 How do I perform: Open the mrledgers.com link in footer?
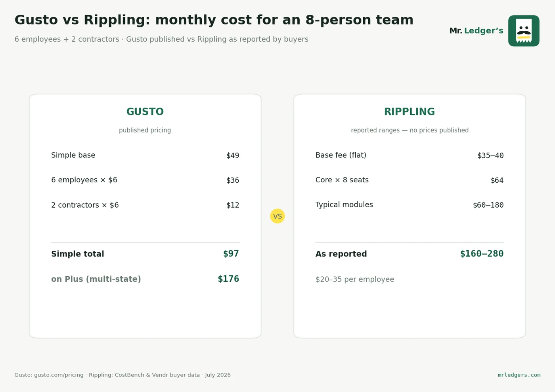coord(519,375)
